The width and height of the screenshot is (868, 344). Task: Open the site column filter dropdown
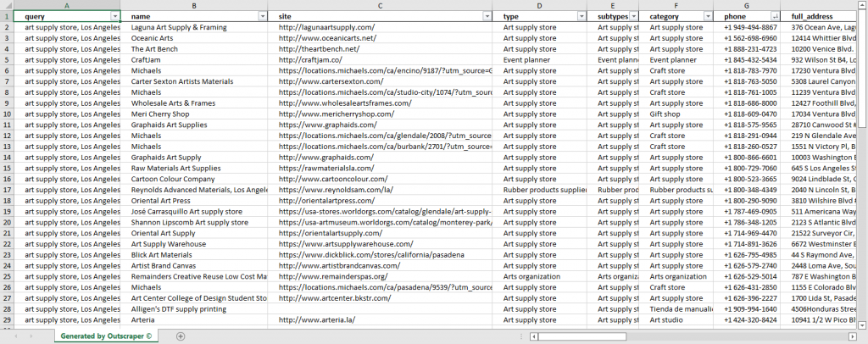(x=487, y=16)
